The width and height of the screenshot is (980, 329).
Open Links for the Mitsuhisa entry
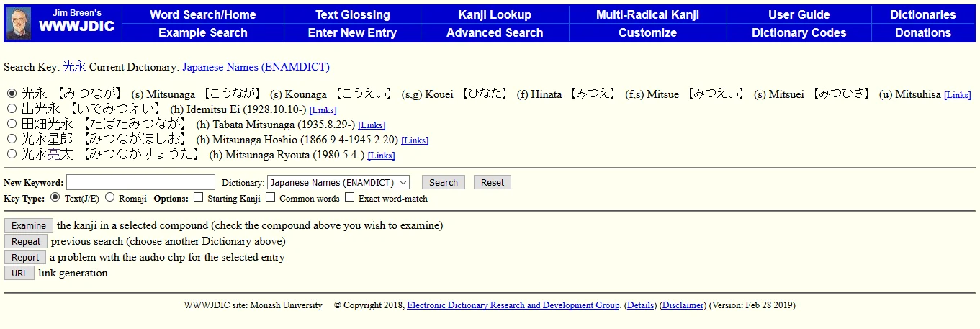click(957, 95)
